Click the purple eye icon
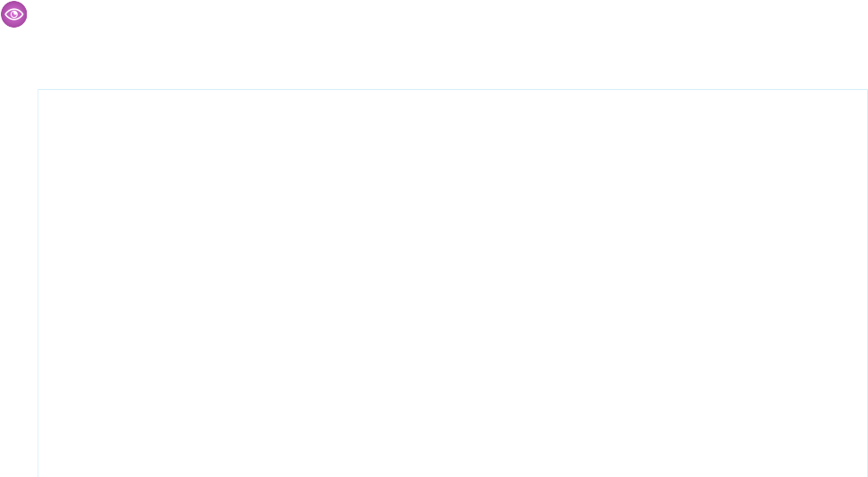Screen dimensions: 868x477 [x=14, y=14]
